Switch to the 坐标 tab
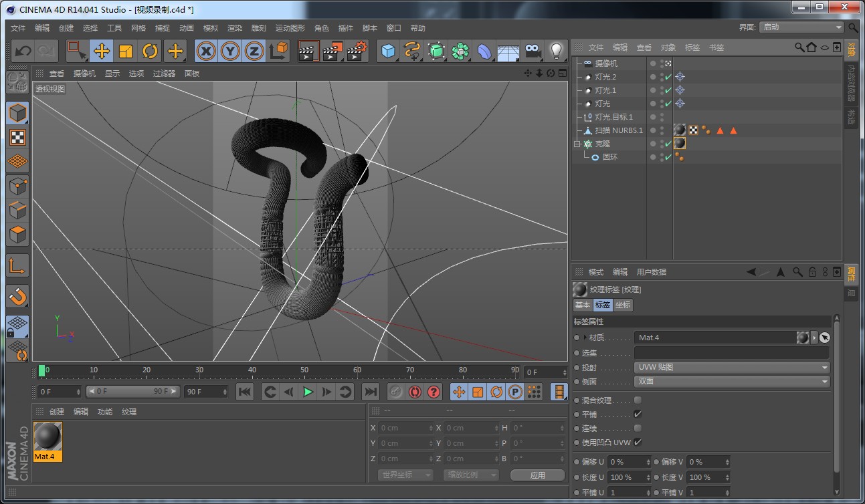This screenshot has height=504, width=865. click(623, 305)
